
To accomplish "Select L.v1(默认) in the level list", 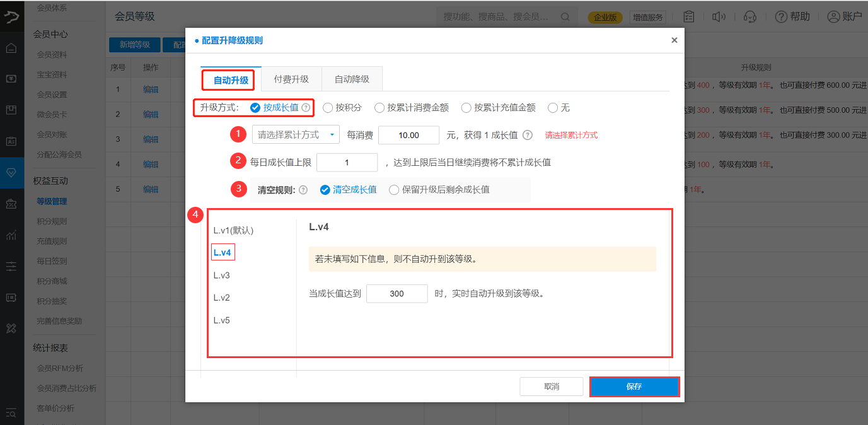I will pos(233,230).
